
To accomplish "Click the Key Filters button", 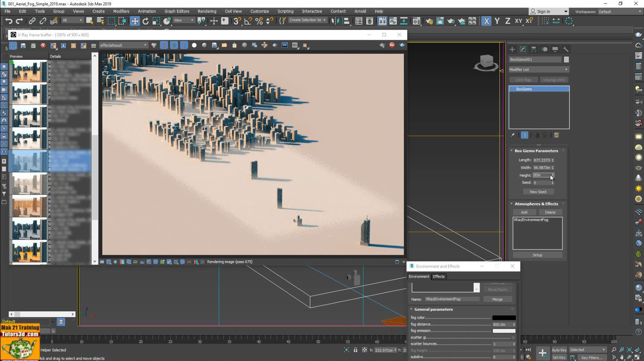I will (x=592, y=357).
